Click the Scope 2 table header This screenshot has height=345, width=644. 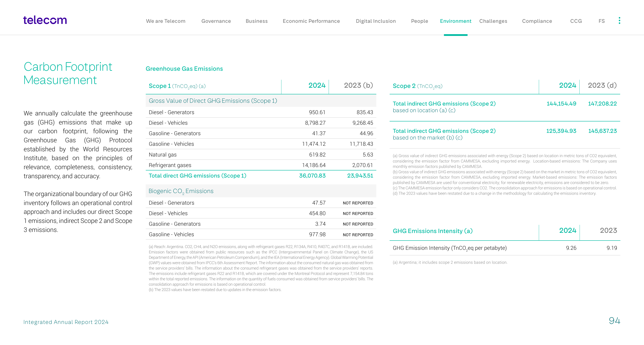[x=418, y=86]
